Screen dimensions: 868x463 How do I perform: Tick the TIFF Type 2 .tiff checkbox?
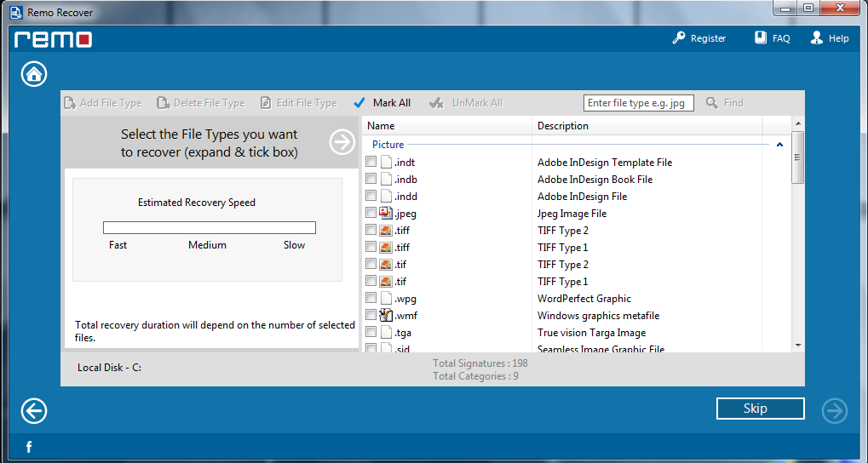click(371, 230)
